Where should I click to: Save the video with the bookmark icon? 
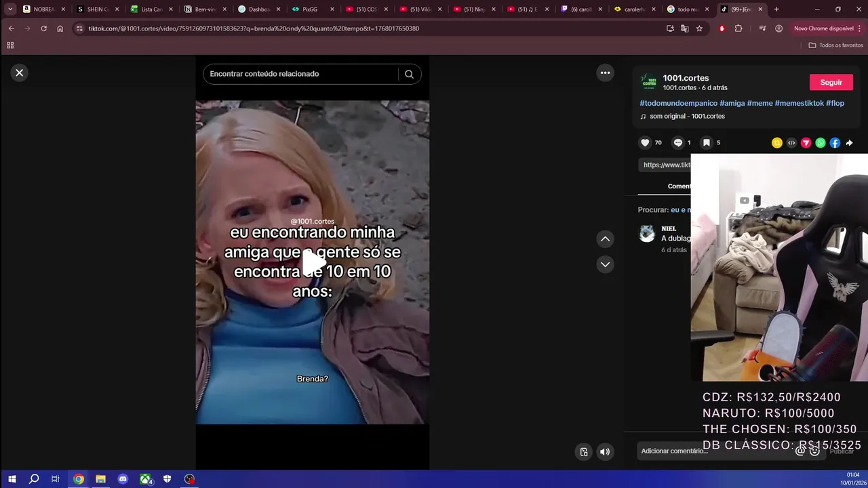(706, 142)
